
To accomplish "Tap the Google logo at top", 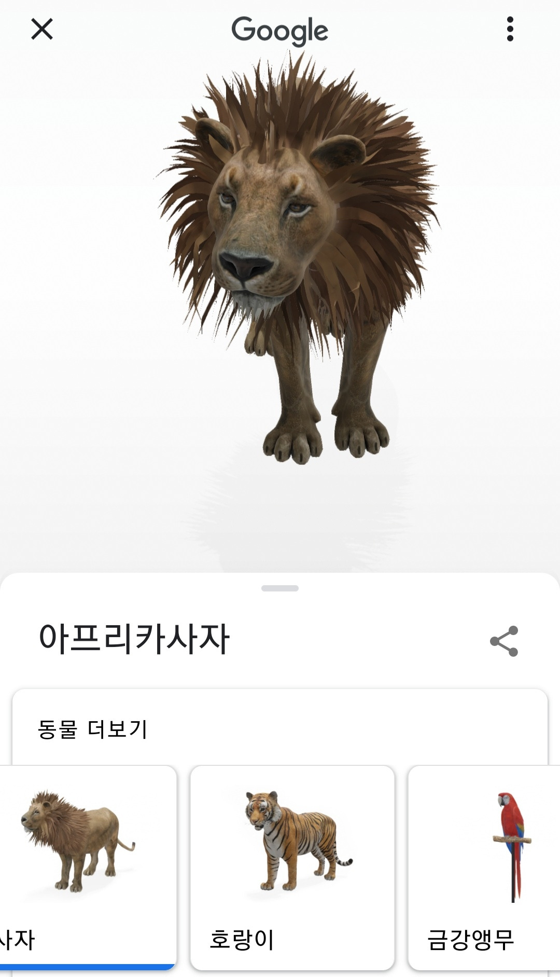I will [x=280, y=31].
